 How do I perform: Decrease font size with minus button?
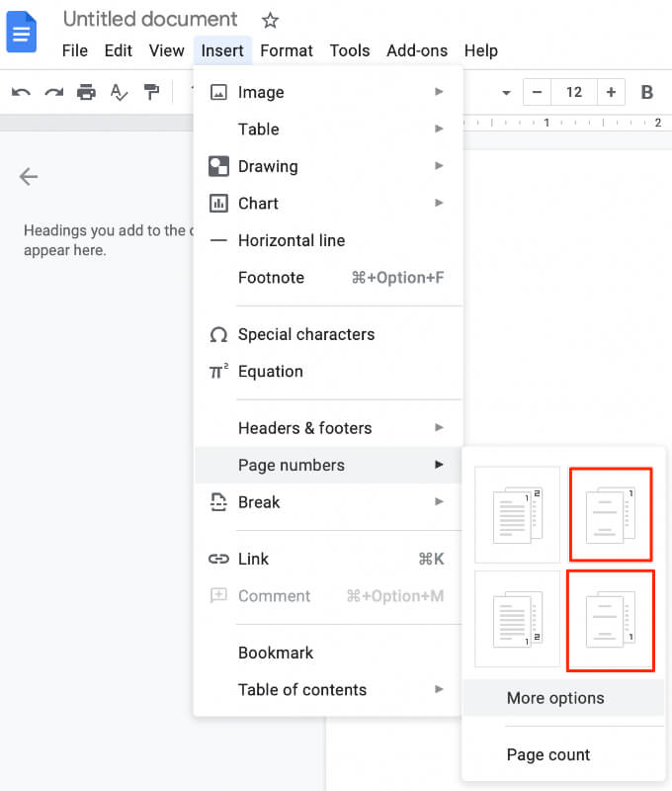(x=537, y=93)
